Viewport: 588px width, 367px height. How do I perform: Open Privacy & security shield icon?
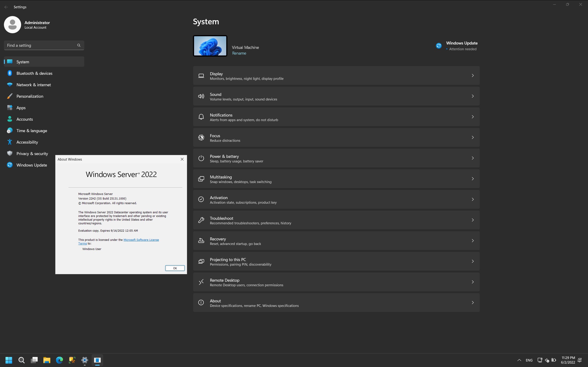pos(9,153)
